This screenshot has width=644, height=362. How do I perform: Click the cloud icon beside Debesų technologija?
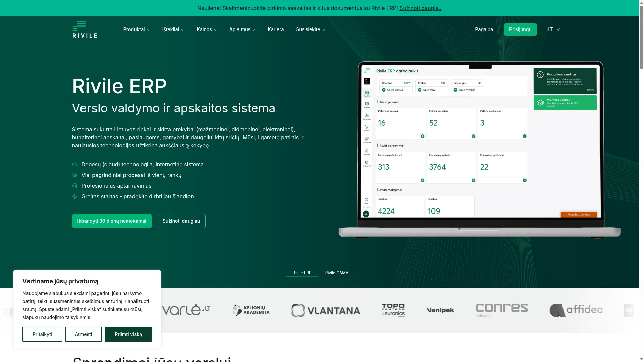pyautogui.click(x=75, y=164)
